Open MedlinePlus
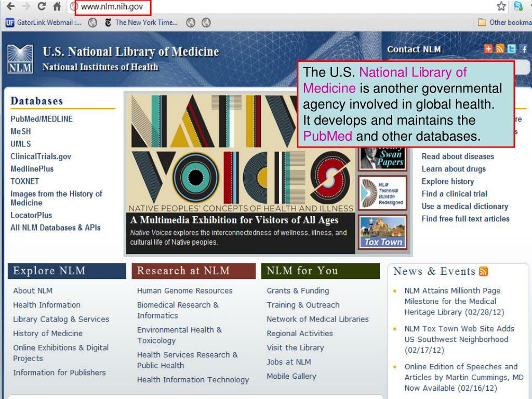532x399 pixels. [32, 169]
